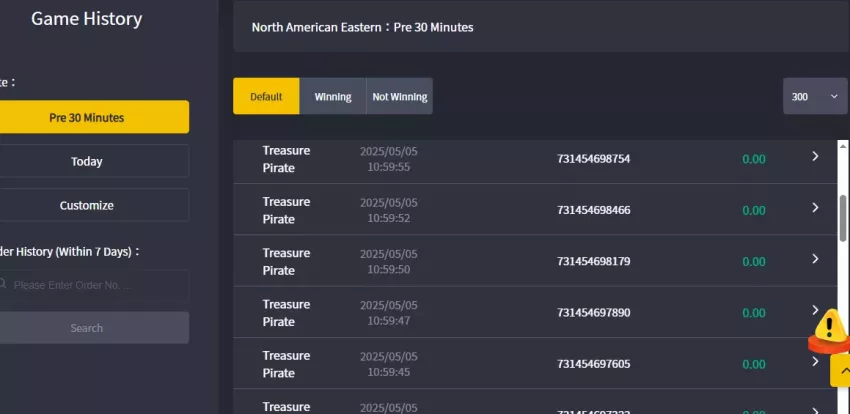Click the search magnifier icon in order field
The image size is (850, 414).
(2, 284)
